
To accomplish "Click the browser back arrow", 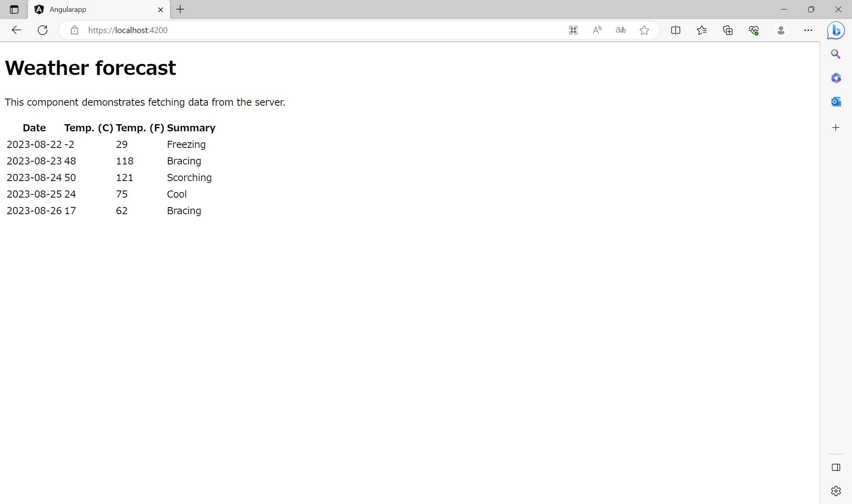I will click(x=17, y=30).
